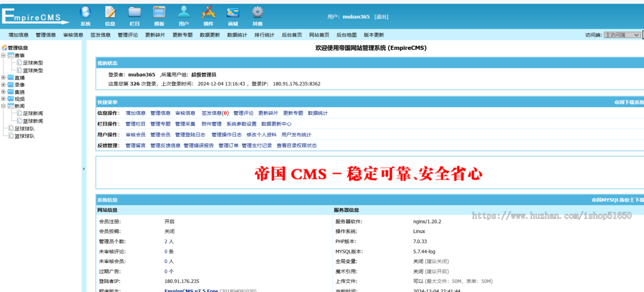This screenshot has height=292, width=644.
Task: Click 管理栏目 link in 栏目操作 row
Action: (135, 124)
